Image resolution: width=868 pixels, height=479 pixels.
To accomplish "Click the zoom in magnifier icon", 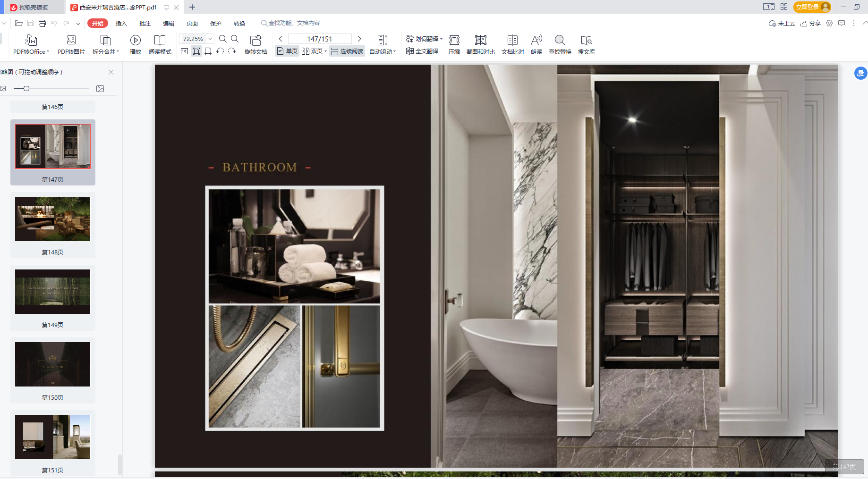I will pyautogui.click(x=235, y=39).
